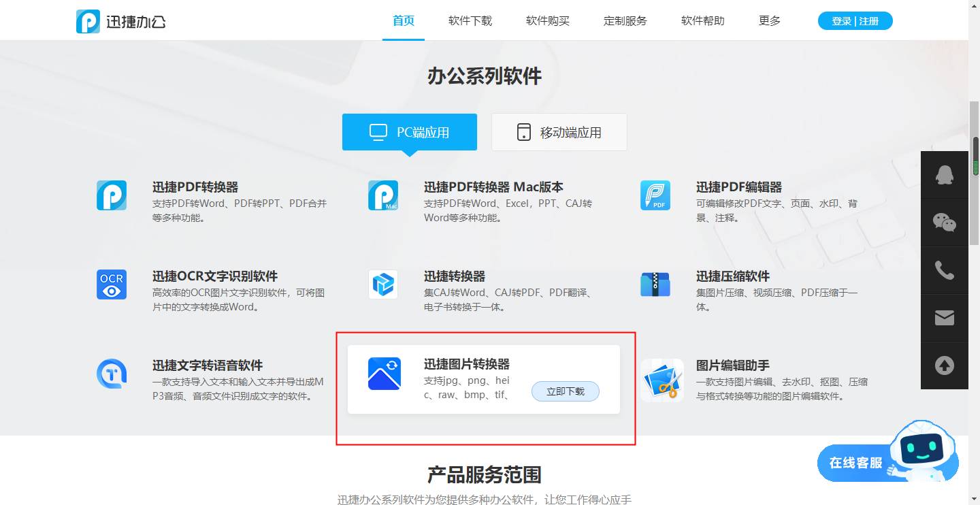
Task: Click the 办公系列软件 heading
Action: pos(485,76)
